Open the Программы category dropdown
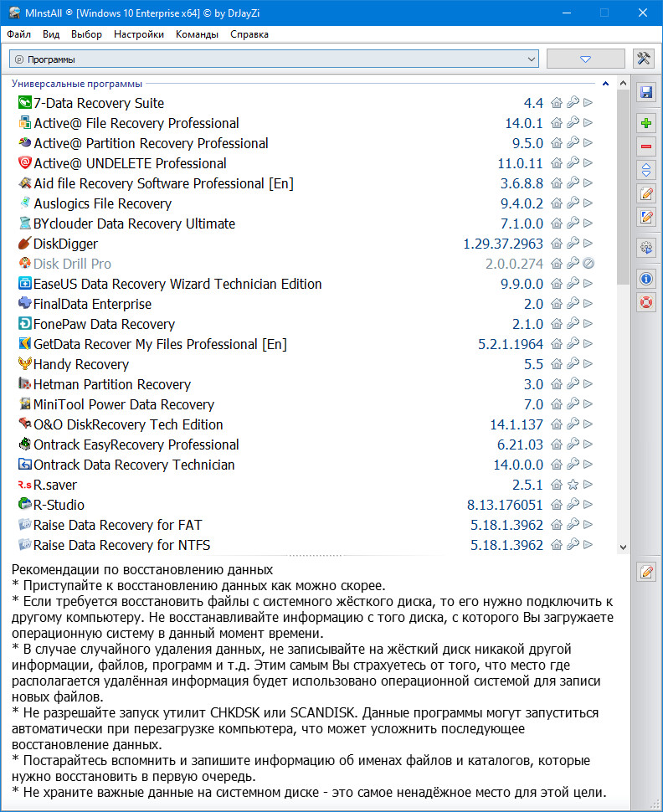The height and width of the screenshot is (812, 663). pos(274,59)
